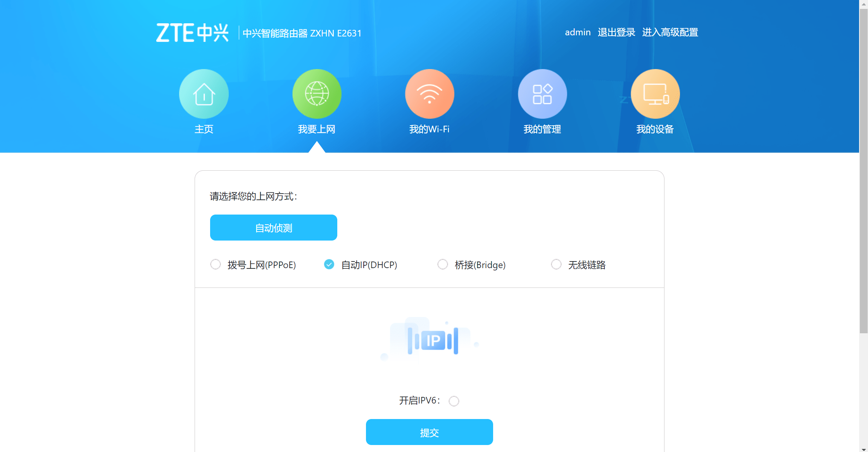This screenshot has height=452, width=868.
Task: Switch to 我的管理 tab label
Action: [x=542, y=129]
